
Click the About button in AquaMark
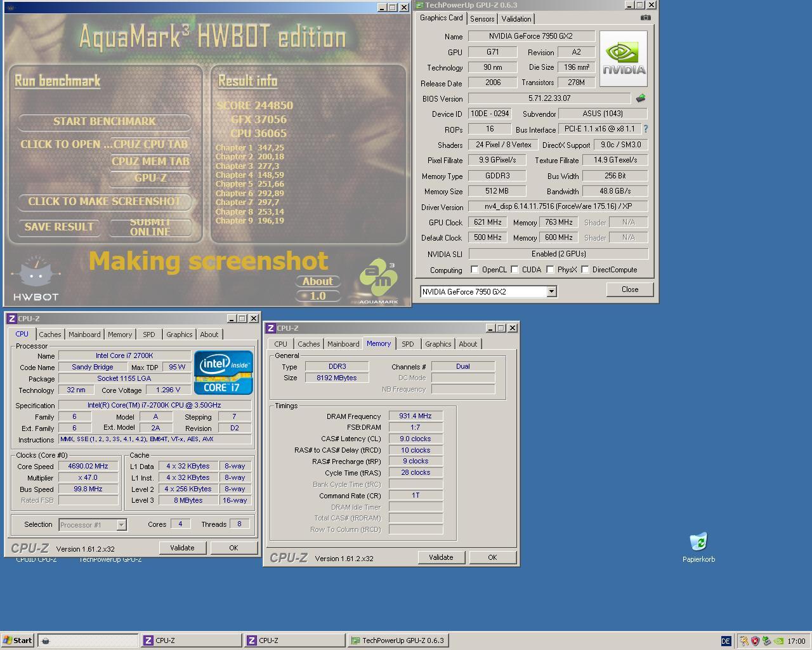[x=318, y=281]
